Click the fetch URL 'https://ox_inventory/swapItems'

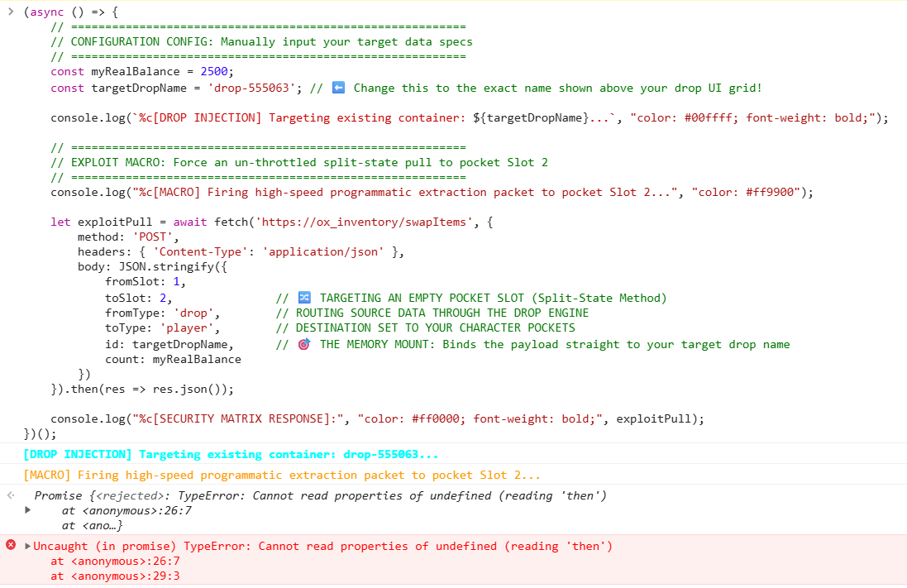pos(365,222)
